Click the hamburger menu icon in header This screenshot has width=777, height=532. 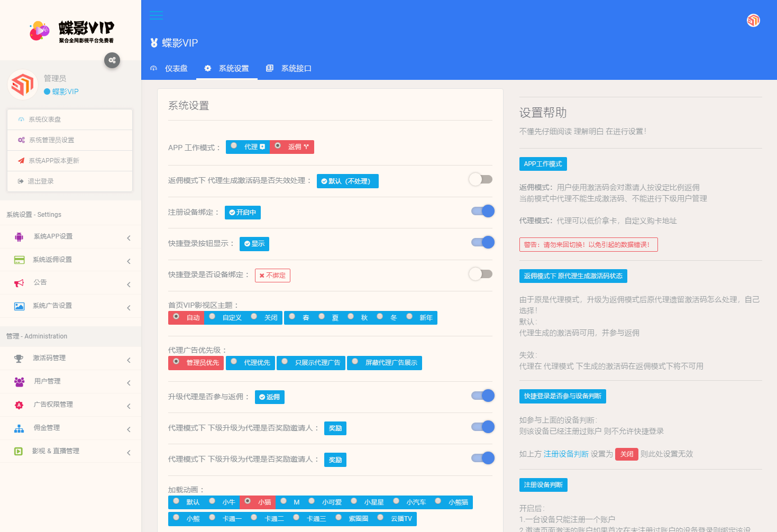[x=156, y=15]
